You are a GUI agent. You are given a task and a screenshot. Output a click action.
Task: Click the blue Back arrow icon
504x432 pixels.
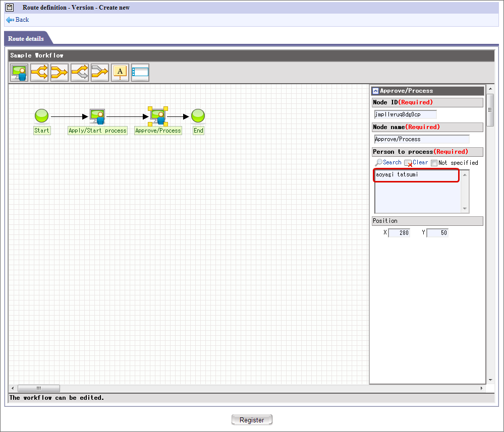[x=10, y=20]
